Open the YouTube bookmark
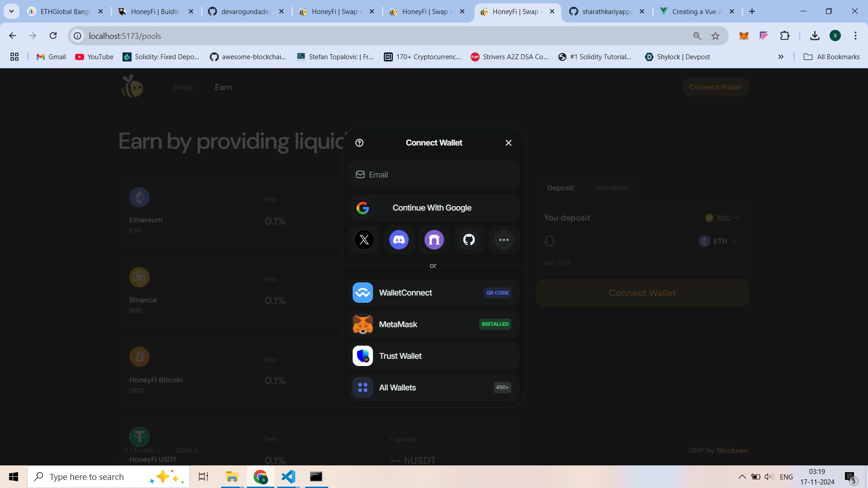Screen dimensions: 868x488 pos(94,57)
